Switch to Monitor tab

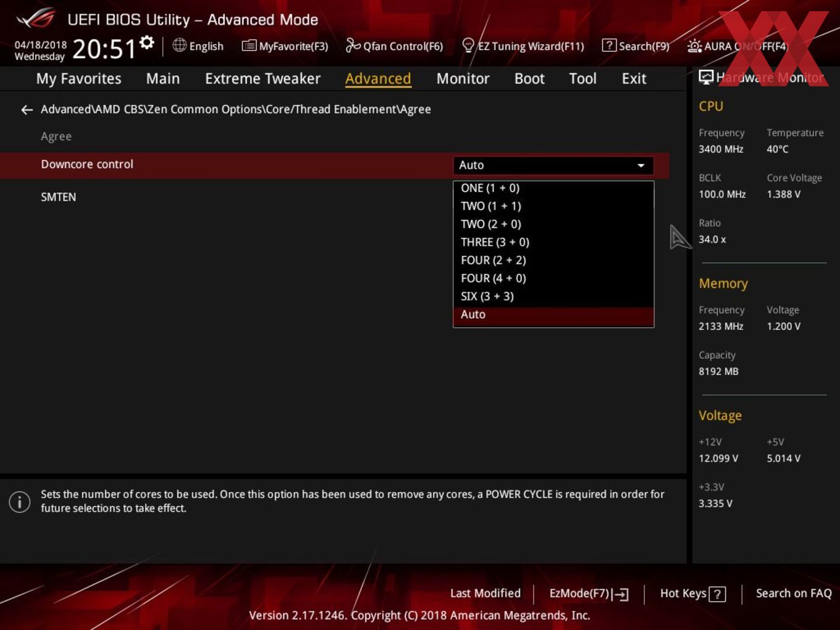point(463,79)
